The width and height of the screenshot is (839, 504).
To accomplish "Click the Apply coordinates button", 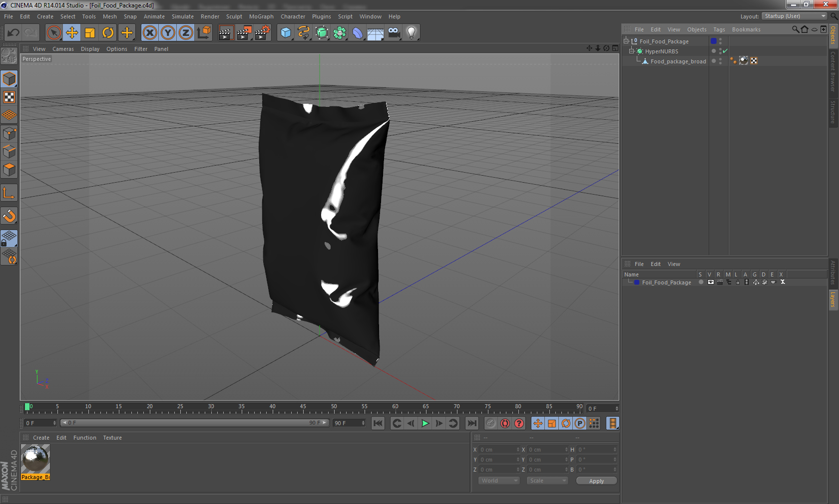I will point(596,481).
